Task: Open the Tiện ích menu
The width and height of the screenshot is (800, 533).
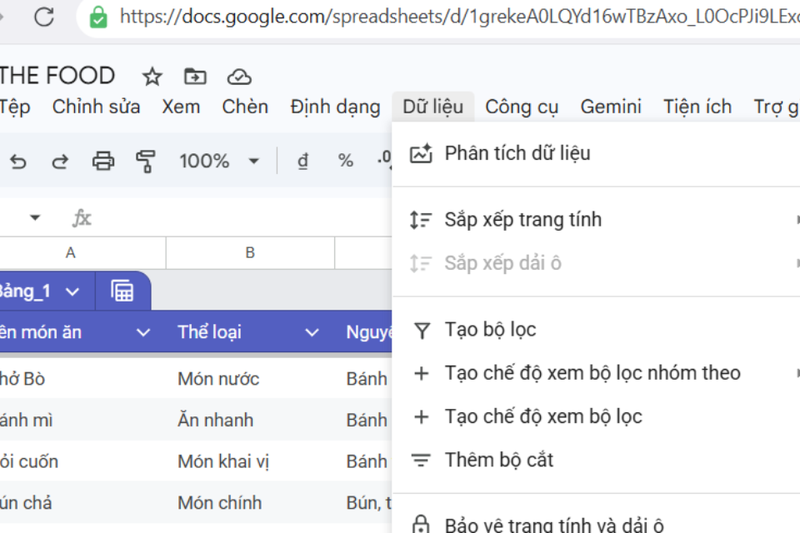Action: [697, 107]
